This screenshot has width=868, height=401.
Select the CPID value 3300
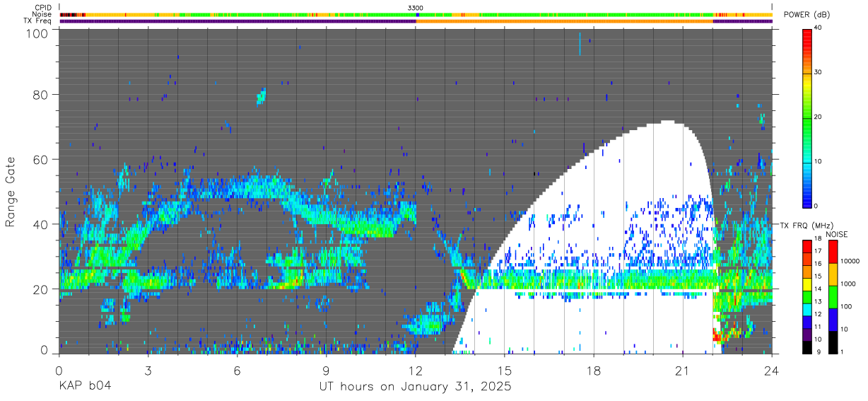tap(416, 8)
